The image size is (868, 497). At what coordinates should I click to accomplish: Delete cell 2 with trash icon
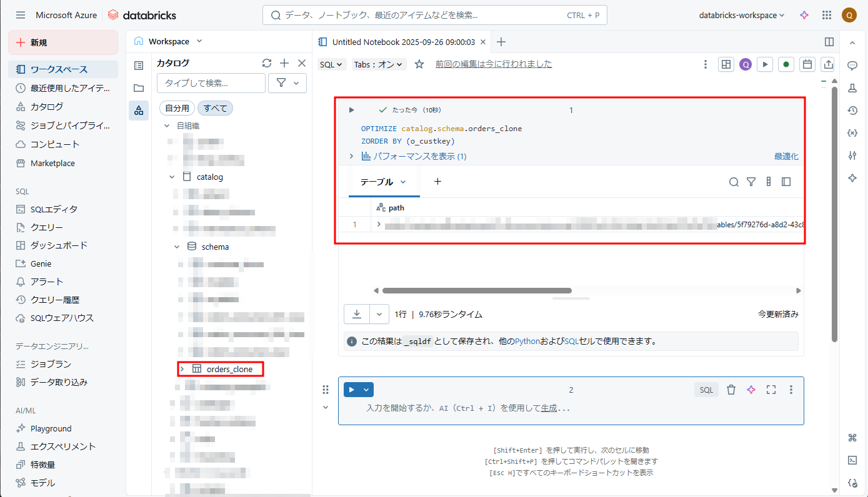pos(731,390)
